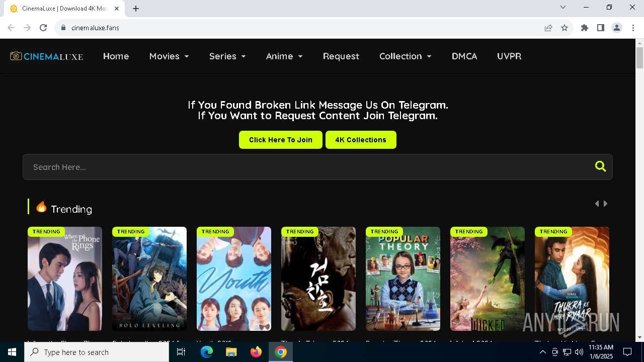Open Youth poster
The height and width of the screenshot is (362, 644).
[x=234, y=279]
